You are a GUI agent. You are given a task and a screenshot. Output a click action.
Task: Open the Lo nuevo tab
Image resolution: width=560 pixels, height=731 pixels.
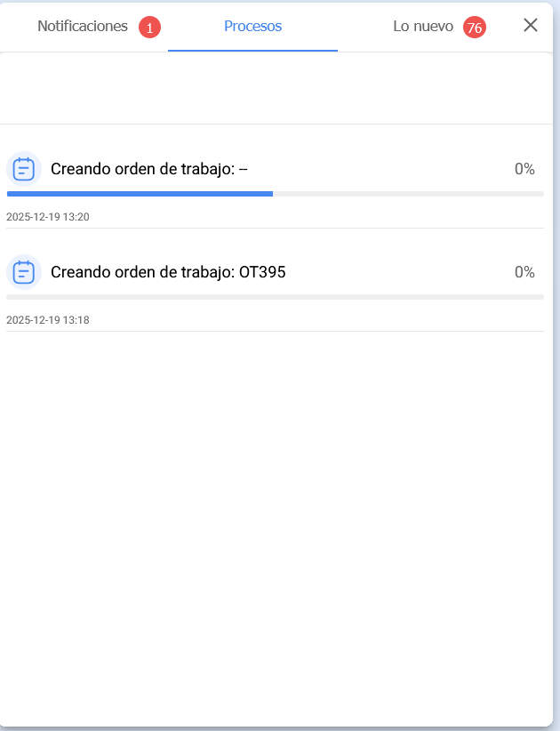pos(423,27)
